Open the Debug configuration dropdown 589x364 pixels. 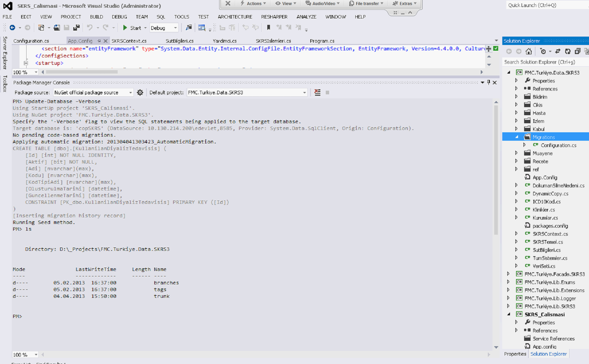pyautogui.click(x=175, y=28)
